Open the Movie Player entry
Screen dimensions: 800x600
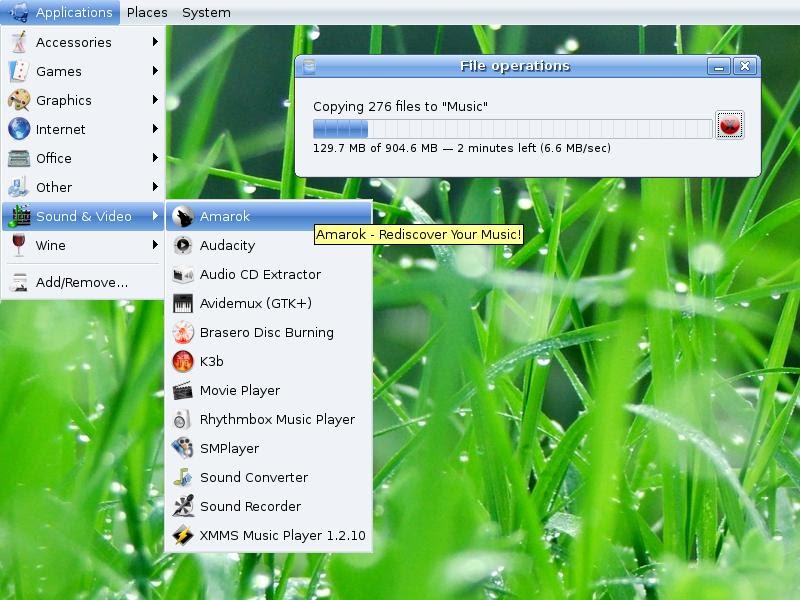[x=269, y=390]
